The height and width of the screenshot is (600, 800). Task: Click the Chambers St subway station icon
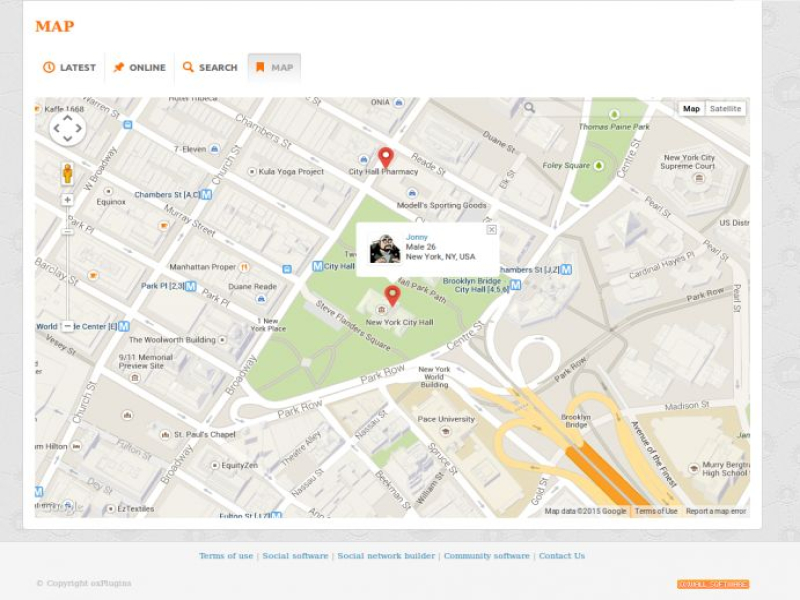click(206, 194)
